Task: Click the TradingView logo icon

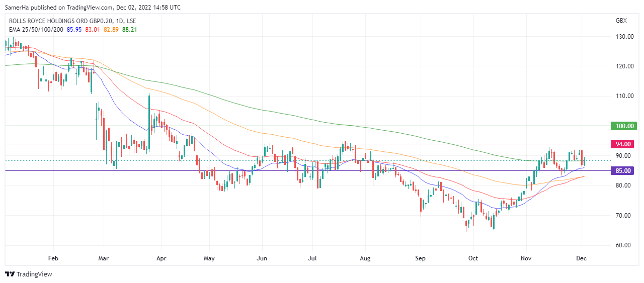Action: point(10,274)
